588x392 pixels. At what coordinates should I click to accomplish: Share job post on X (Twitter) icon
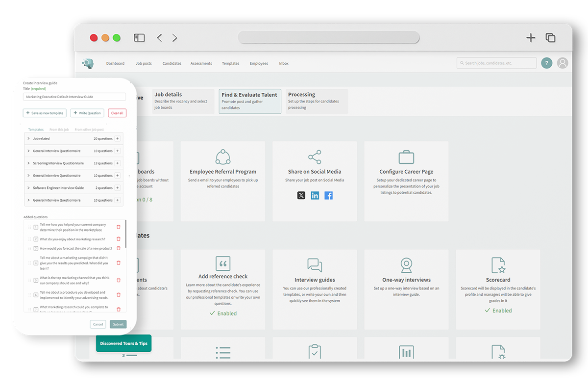(x=301, y=195)
